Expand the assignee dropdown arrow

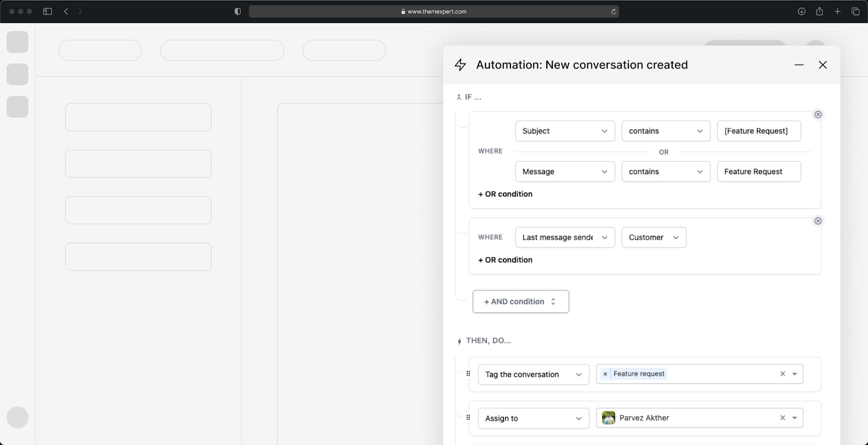tap(795, 418)
